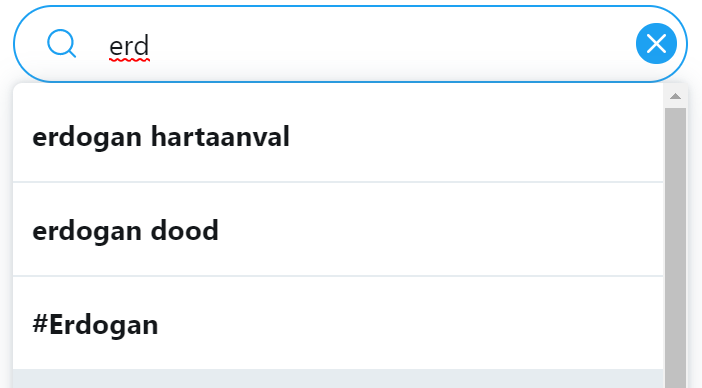
Task: Click the blue search lens left of "erd"
Action: (61, 43)
